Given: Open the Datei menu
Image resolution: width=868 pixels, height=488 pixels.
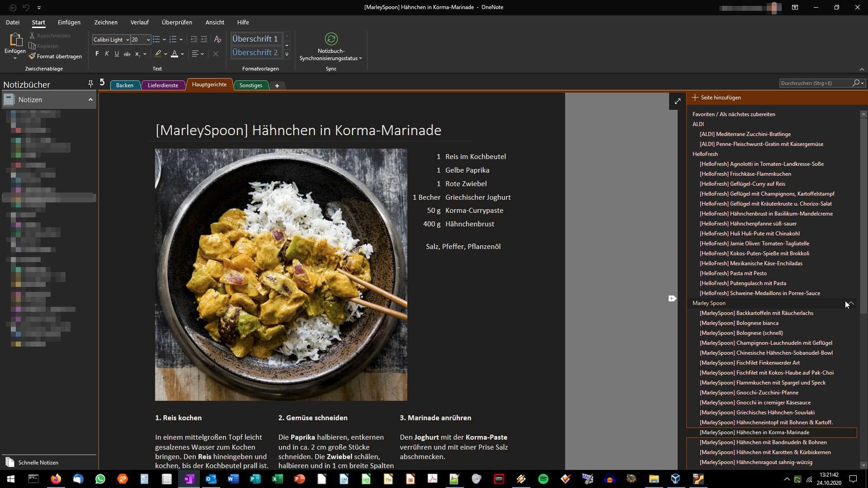Looking at the screenshot, I should click(13, 22).
